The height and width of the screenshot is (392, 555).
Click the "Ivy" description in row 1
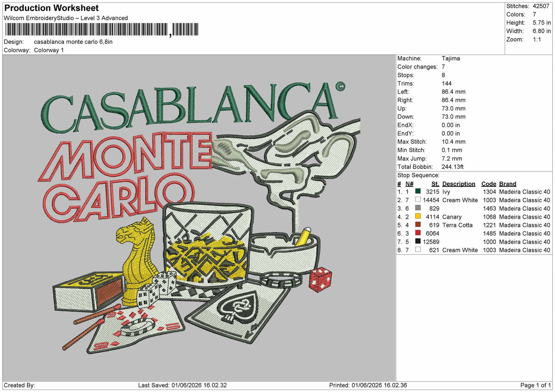click(446, 191)
